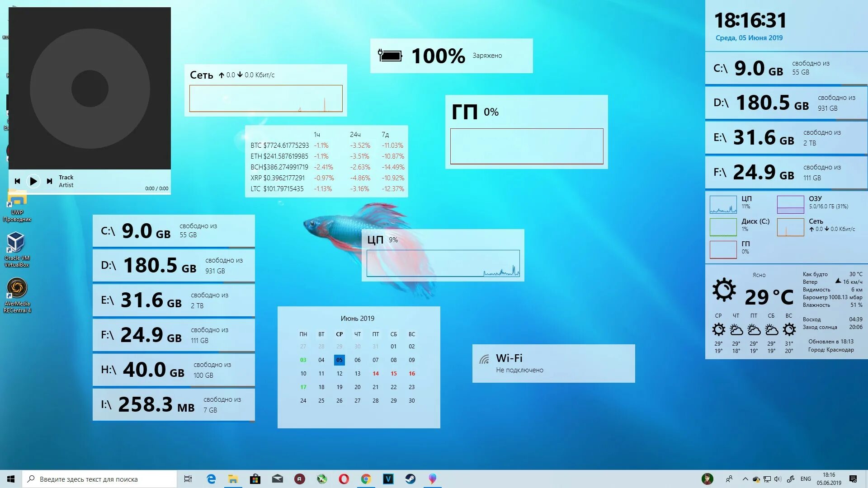This screenshot has height=488, width=868.
Task: Open Steam from the taskbar
Action: click(410, 479)
